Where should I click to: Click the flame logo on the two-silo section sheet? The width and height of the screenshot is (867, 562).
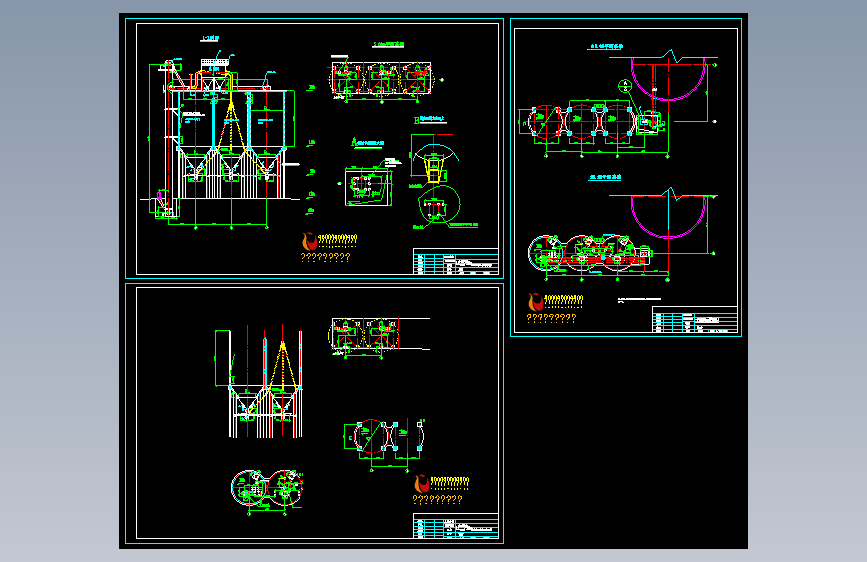[x=422, y=483]
